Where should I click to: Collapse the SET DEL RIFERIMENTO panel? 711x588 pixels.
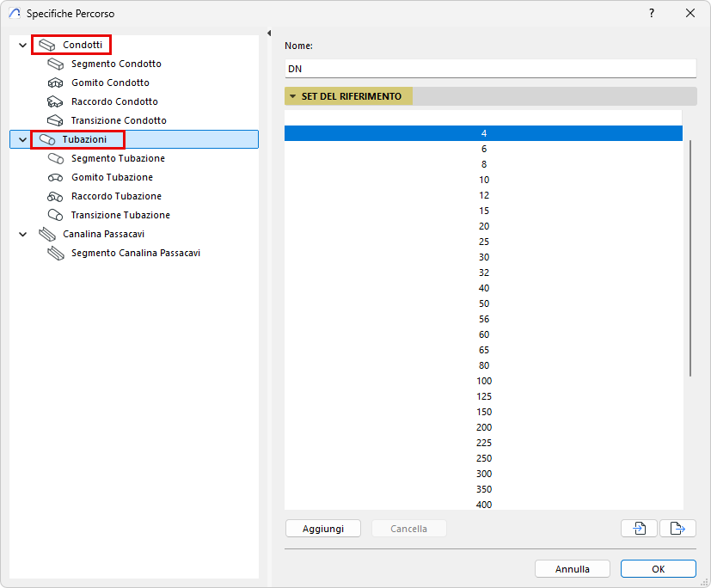pyautogui.click(x=292, y=96)
